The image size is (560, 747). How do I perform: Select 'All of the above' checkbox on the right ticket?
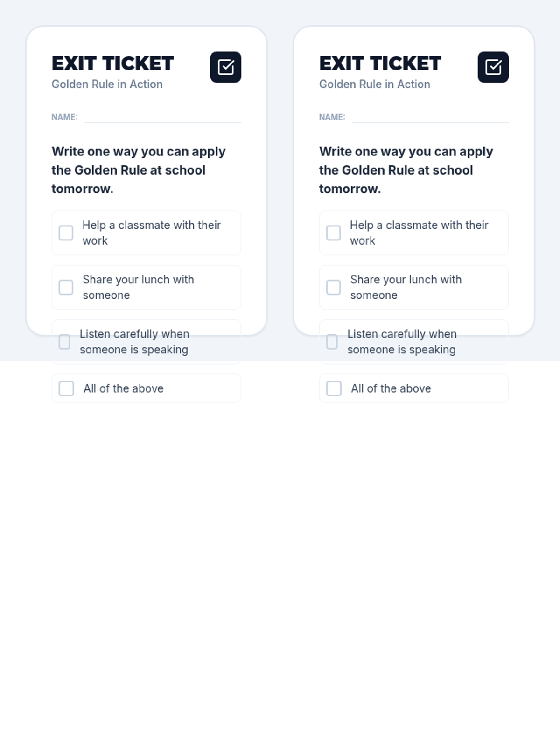pos(334,388)
